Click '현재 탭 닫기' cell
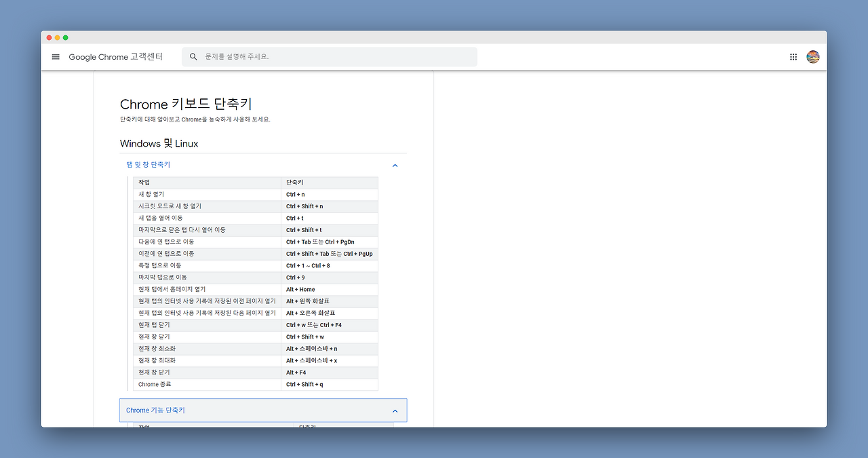This screenshot has width=868, height=458. (x=208, y=325)
